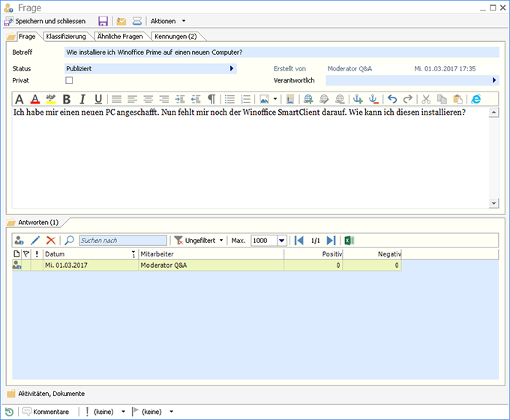Click the printer icon in top toolbar
Screen dimensions: 510x420
pos(137,21)
